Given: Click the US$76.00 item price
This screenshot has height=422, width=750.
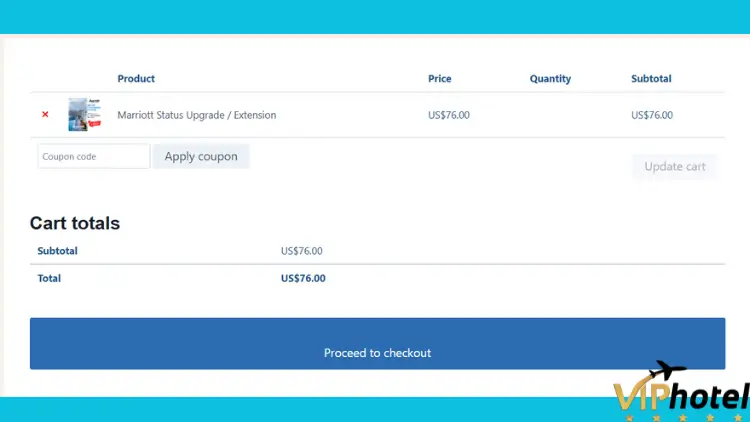Looking at the screenshot, I should pos(449,115).
